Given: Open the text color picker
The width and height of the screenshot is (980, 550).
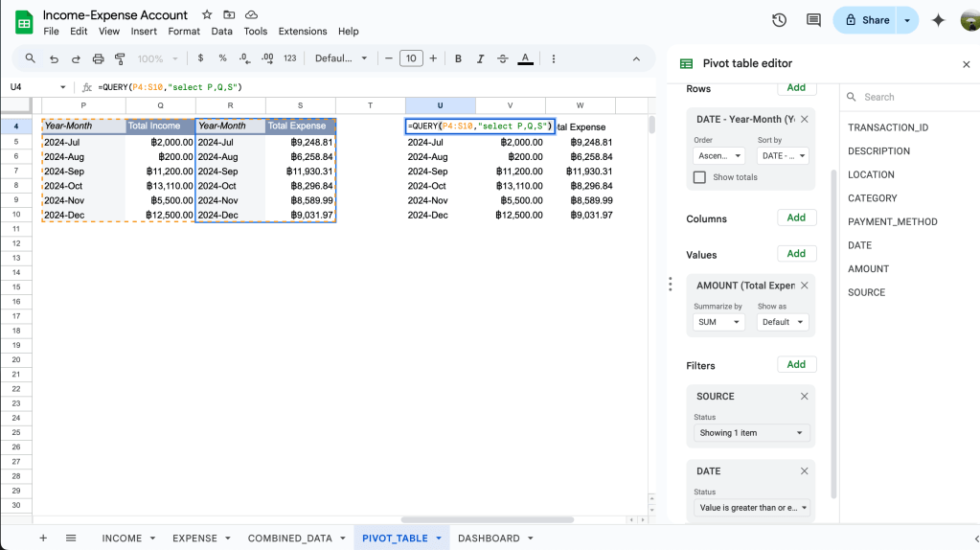Looking at the screenshot, I should click(x=525, y=58).
